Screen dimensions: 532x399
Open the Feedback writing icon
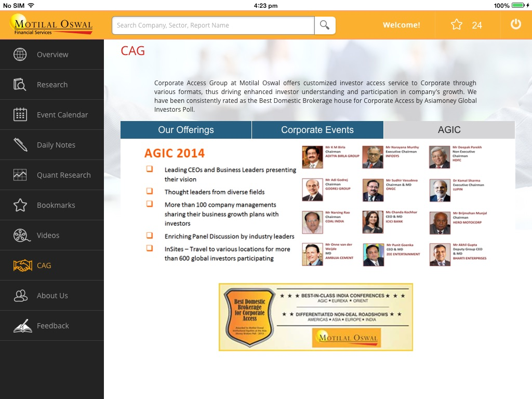[22, 326]
